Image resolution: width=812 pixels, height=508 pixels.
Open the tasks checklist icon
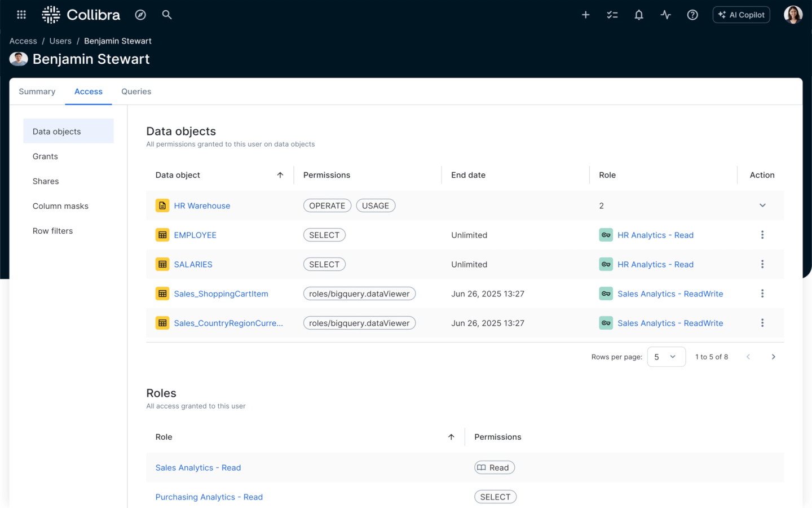[x=612, y=15]
